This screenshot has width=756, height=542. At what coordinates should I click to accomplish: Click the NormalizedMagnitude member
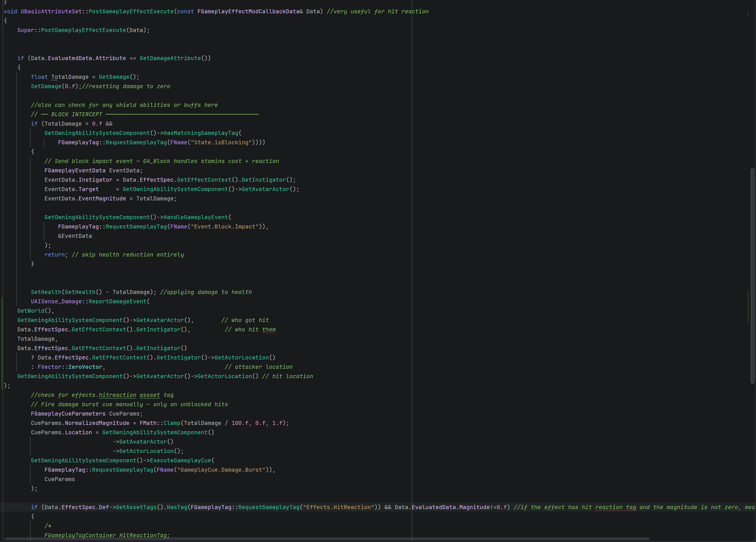97,423
